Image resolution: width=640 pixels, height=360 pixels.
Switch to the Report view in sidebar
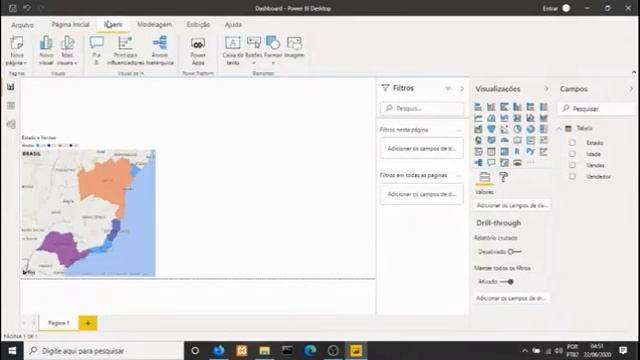11,87
